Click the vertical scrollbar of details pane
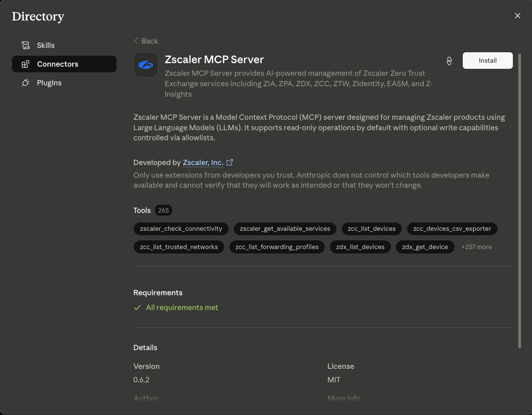This screenshot has width=532, height=415. click(519, 200)
